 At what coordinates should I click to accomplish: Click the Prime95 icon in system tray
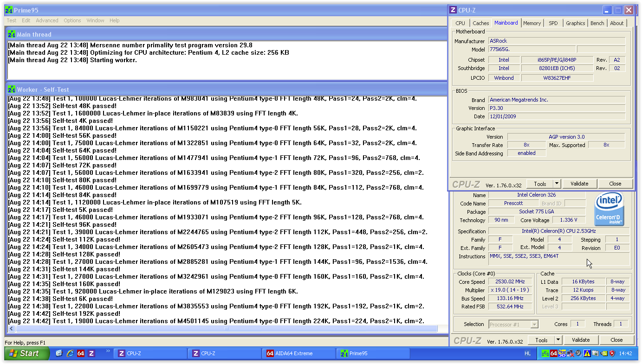coord(545,353)
